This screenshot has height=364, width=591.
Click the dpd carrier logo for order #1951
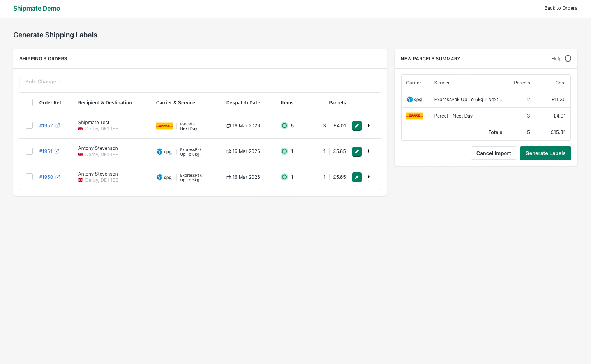coord(164,151)
